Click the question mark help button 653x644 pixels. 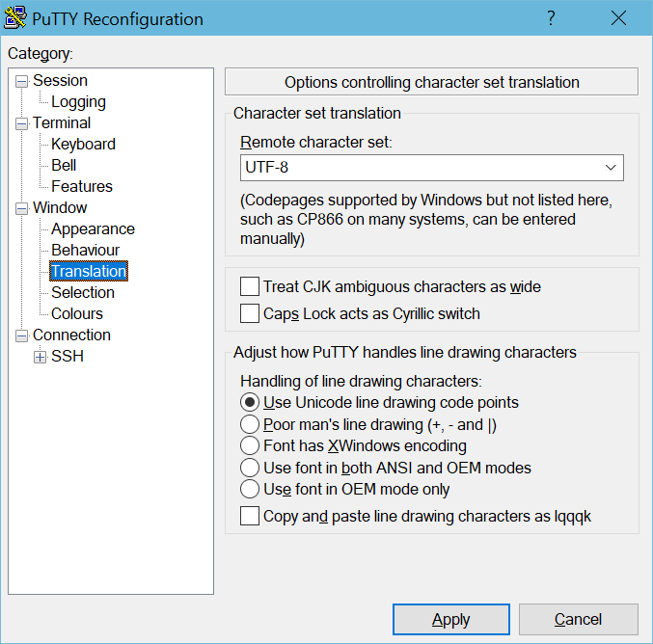pyautogui.click(x=551, y=18)
